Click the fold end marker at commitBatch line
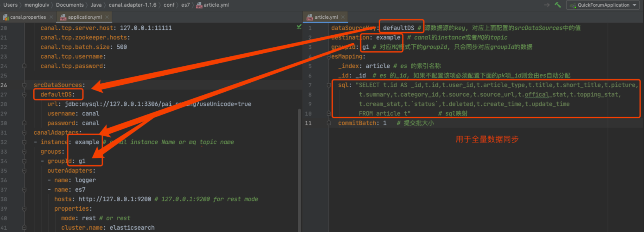 (x=329, y=123)
